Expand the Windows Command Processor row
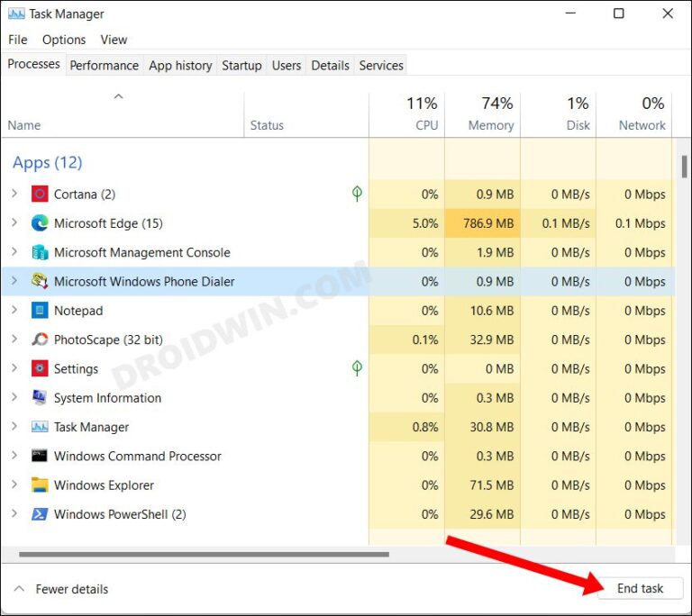This screenshot has height=616, width=692. [14, 456]
